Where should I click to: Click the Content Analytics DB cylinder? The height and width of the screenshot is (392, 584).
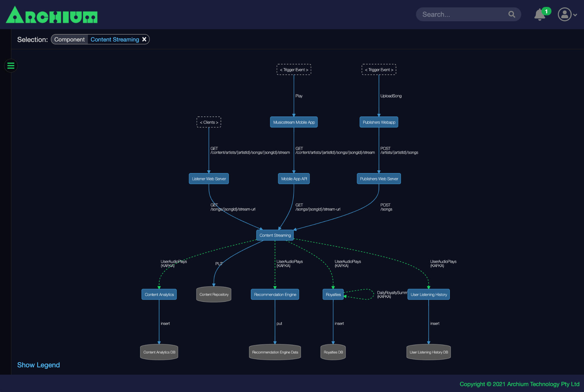(159, 352)
